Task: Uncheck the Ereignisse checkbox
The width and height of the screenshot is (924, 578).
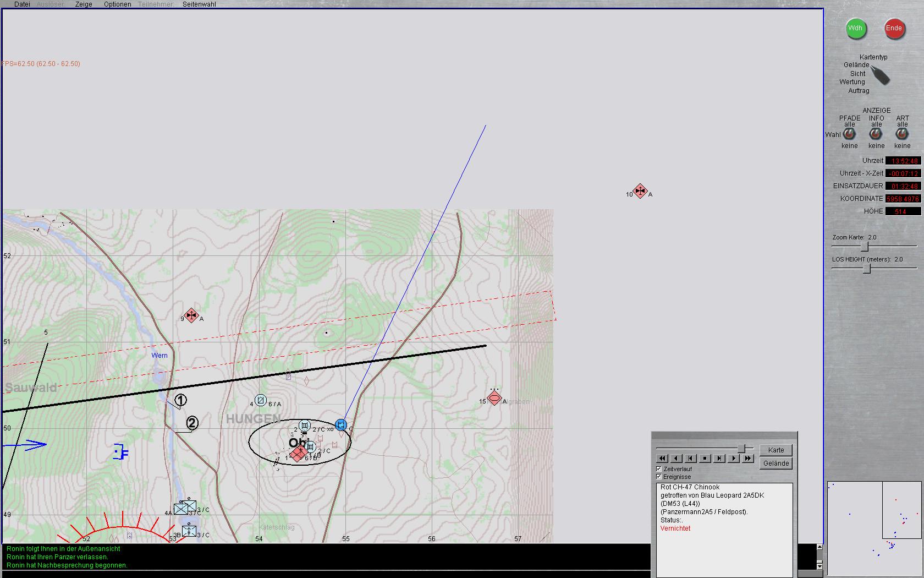Action: (x=659, y=477)
